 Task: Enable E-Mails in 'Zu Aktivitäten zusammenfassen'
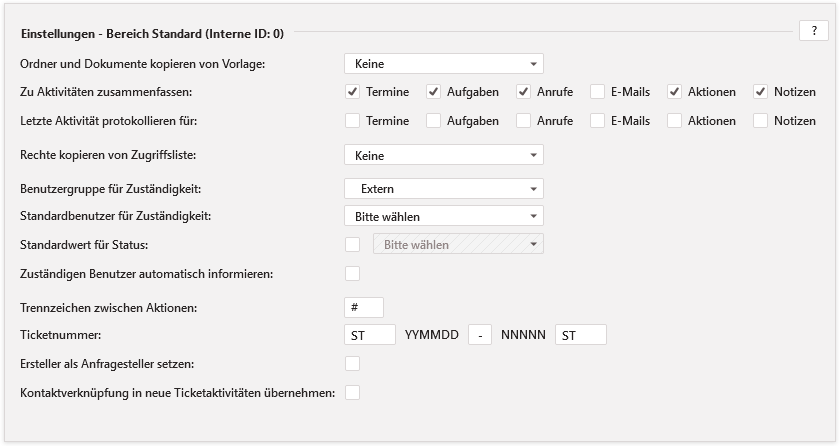(x=597, y=92)
